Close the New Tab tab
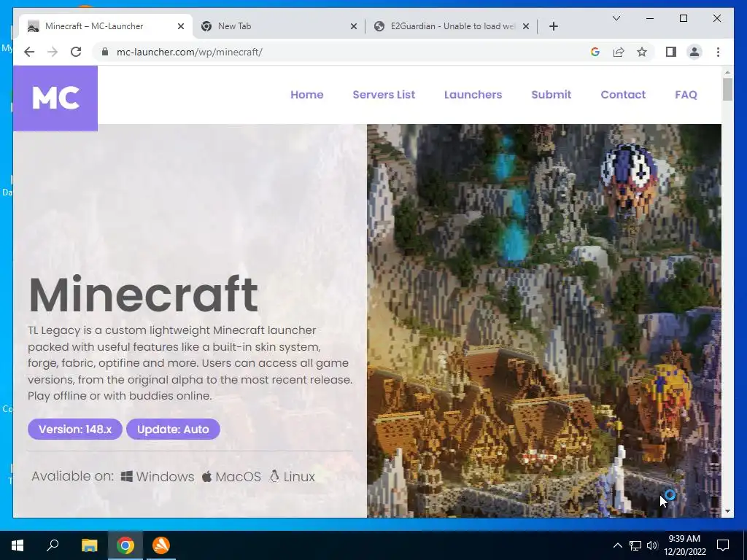Screen dimensions: 747x560 click(354, 26)
